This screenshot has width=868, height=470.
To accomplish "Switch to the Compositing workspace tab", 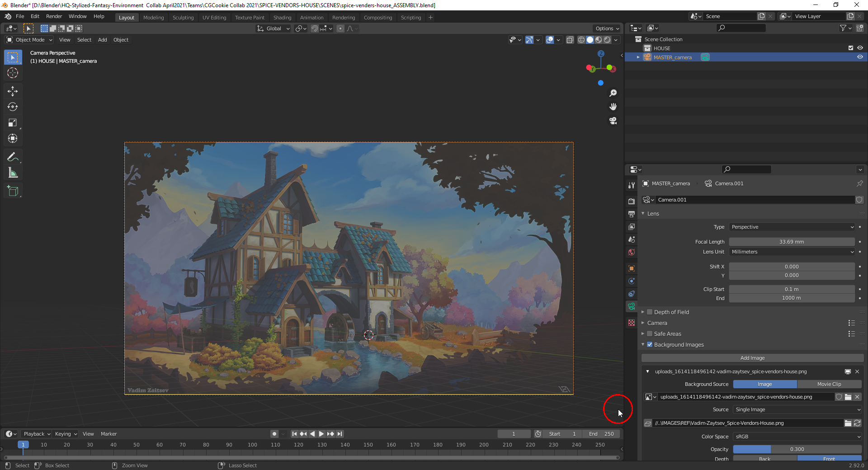I will click(378, 18).
